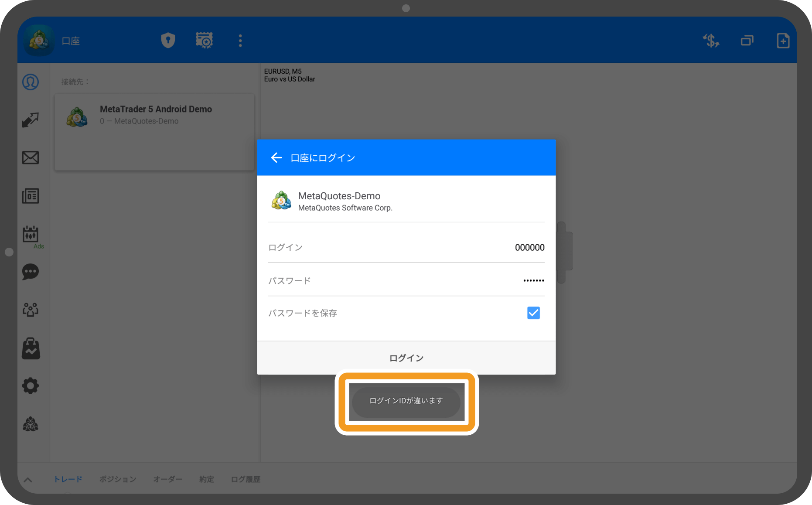Screen dimensions: 812x505
Task: Click the accounts profile icon in sidebar
Action: 31,82
